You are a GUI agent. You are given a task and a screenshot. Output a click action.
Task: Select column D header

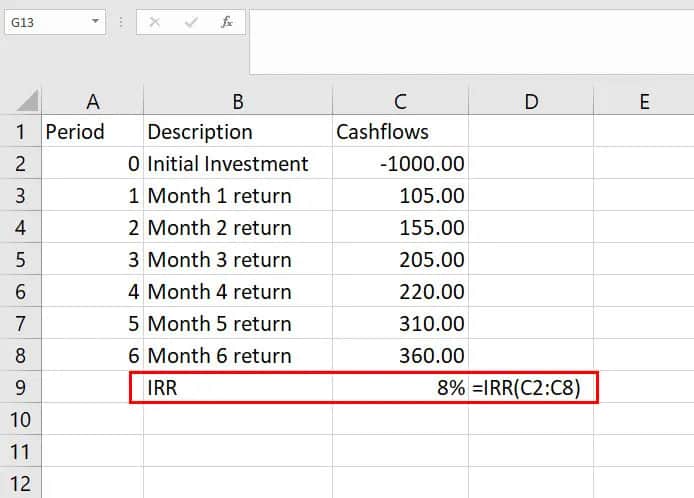pos(531,101)
